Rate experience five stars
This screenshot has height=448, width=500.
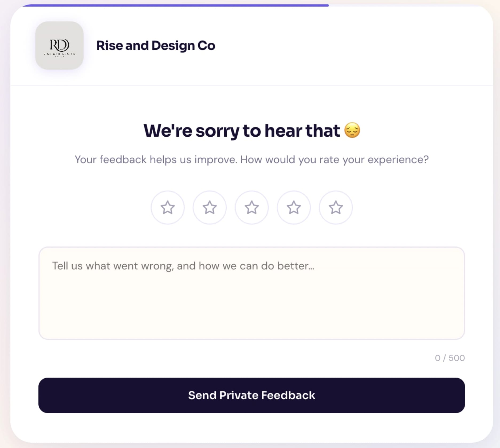click(336, 208)
